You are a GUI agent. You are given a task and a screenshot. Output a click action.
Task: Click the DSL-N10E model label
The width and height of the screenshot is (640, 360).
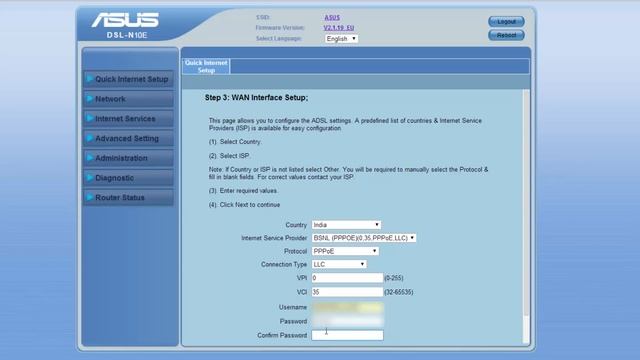pyautogui.click(x=127, y=36)
